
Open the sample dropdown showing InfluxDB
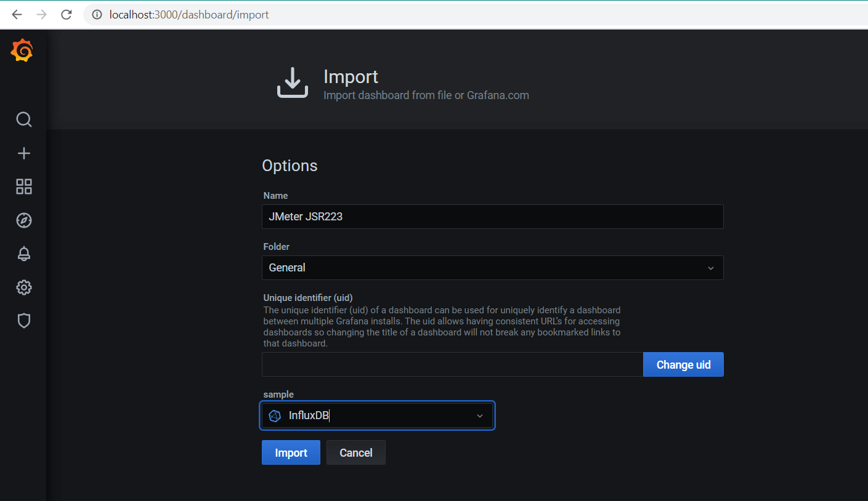click(377, 415)
